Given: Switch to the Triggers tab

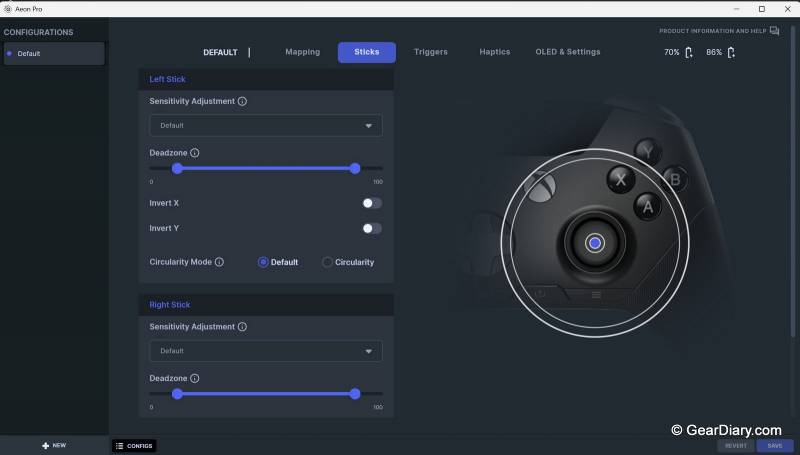Looking at the screenshot, I should pyautogui.click(x=431, y=52).
